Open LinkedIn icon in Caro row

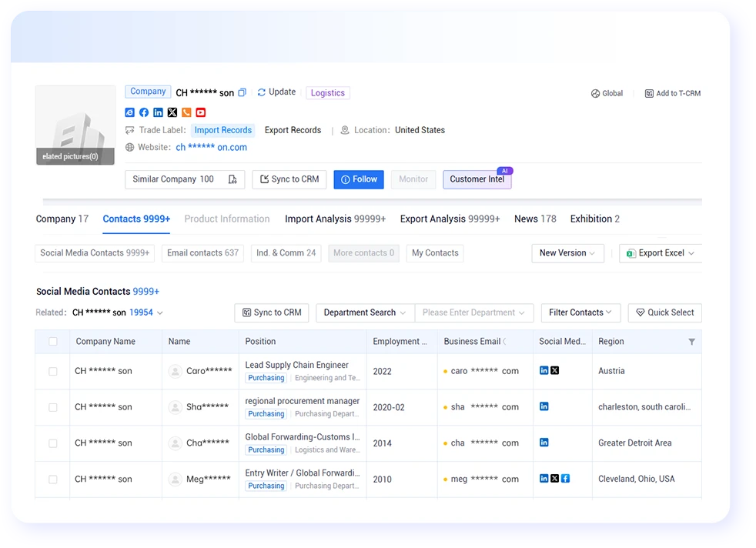[544, 370]
